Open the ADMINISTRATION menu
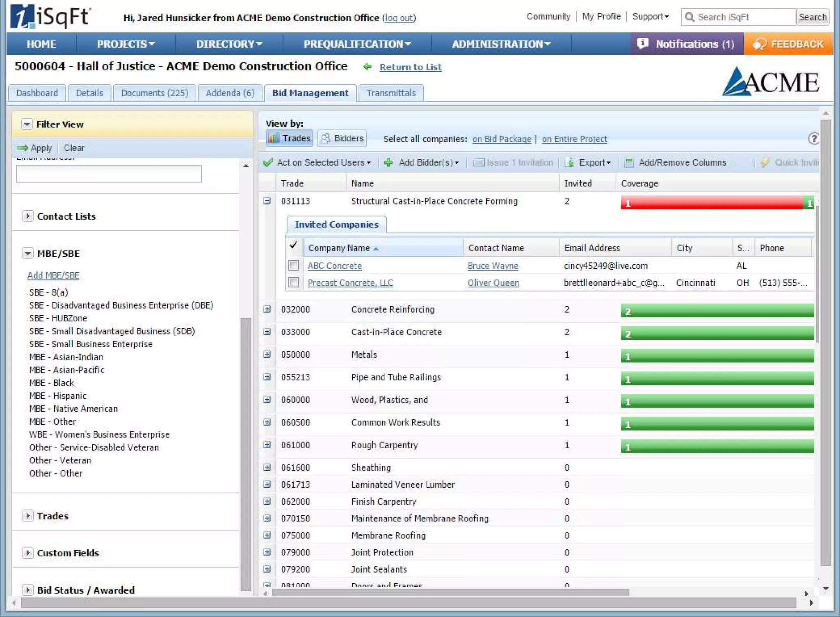Image resolution: width=840 pixels, height=617 pixels. pyautogui.click(x=501, y=44)
